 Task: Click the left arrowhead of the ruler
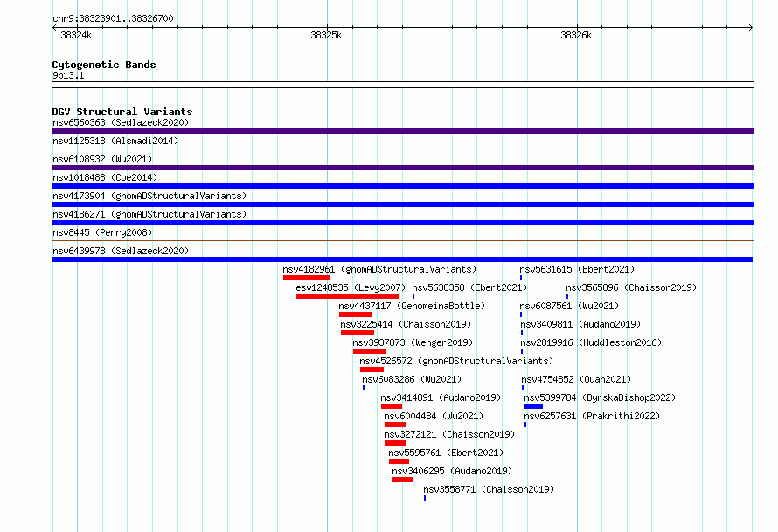[x=54, y=28]
